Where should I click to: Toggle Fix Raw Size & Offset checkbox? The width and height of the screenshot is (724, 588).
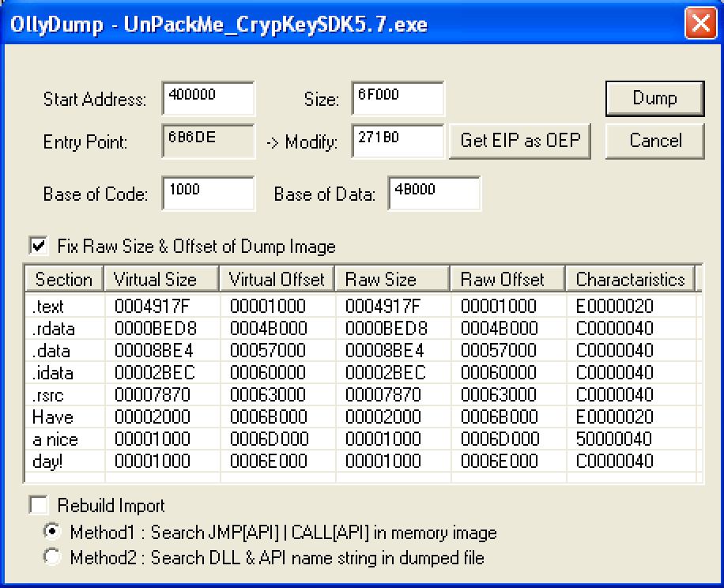pos(39,246)
